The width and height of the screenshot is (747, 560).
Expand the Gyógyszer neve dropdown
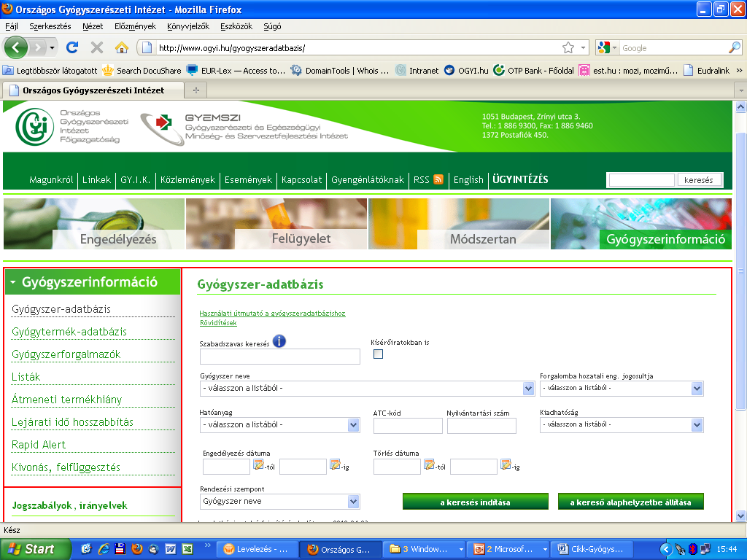pos(528,389)
